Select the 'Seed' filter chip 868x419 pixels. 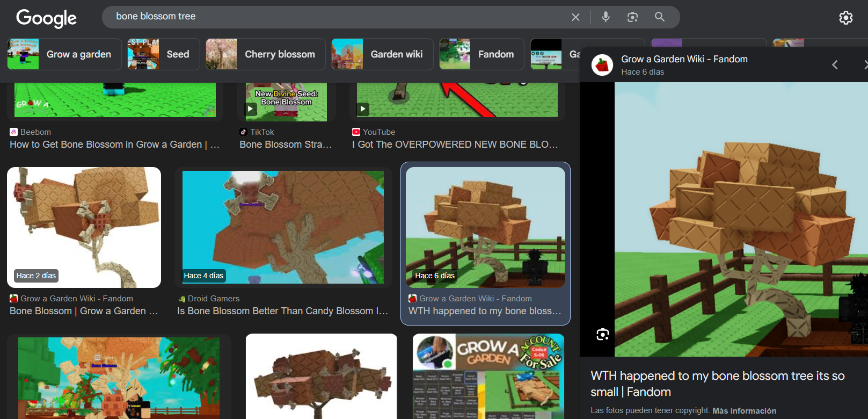(x=164, y=54)
